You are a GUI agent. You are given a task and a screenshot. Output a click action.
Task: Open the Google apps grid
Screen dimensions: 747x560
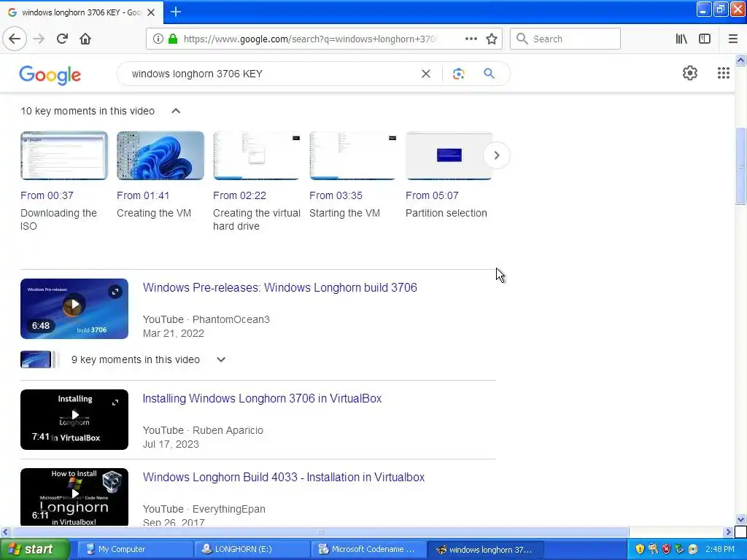(723, 73)
